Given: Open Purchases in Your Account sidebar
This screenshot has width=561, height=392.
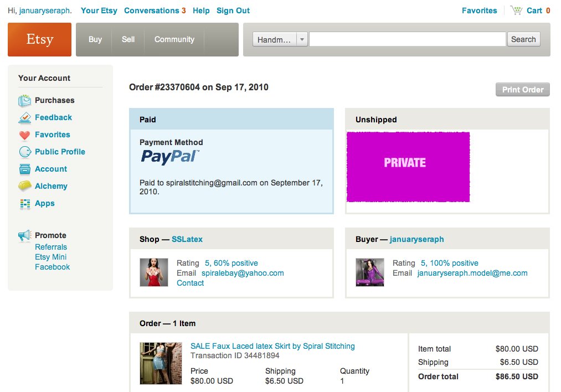Looking at the screenshot, I should [55, 101].
